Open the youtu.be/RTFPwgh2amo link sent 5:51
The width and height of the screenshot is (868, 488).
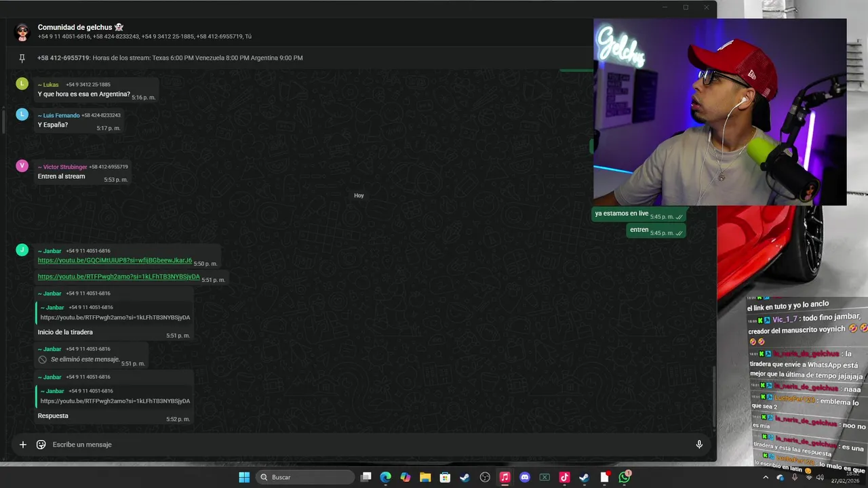pos(119,277)
